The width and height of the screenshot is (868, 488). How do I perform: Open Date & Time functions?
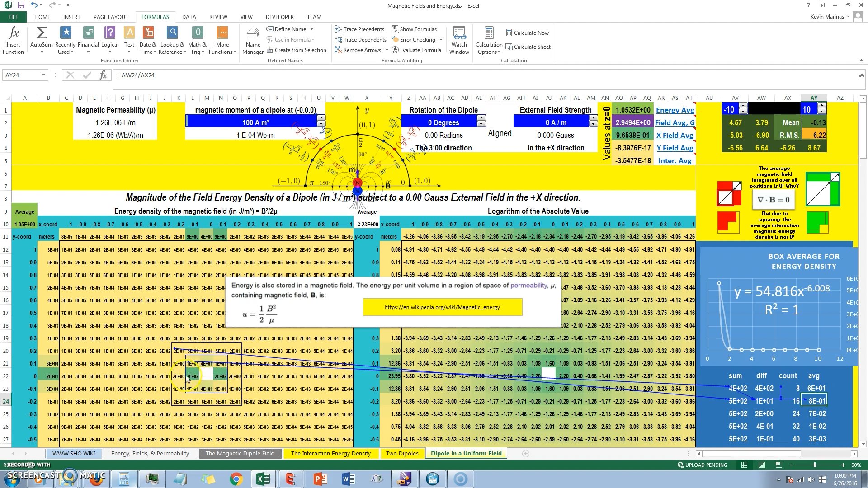click(x=148, y=40)
